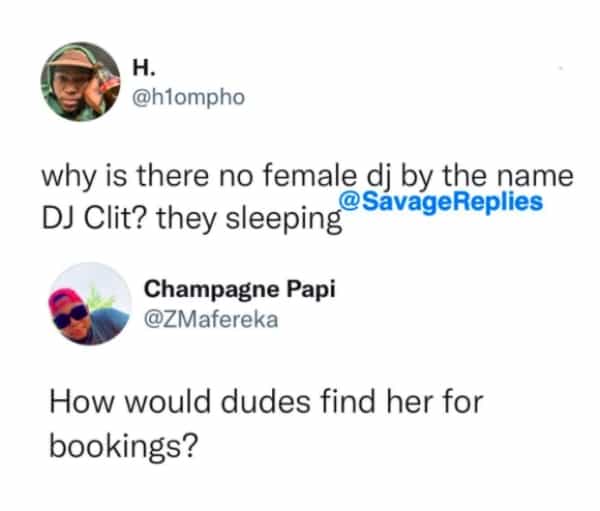Click the green hat in H.'s avatar
The image size is (600, 511).
click(73, 59)
